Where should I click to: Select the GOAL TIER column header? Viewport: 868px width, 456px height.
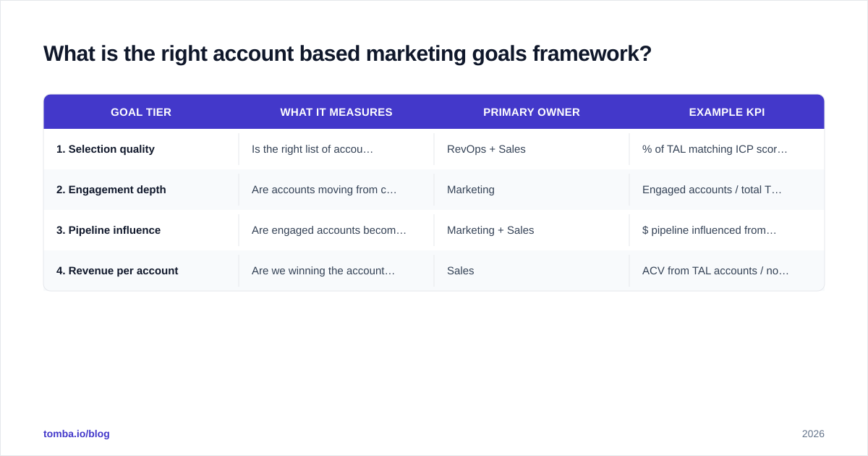(141, 112)
